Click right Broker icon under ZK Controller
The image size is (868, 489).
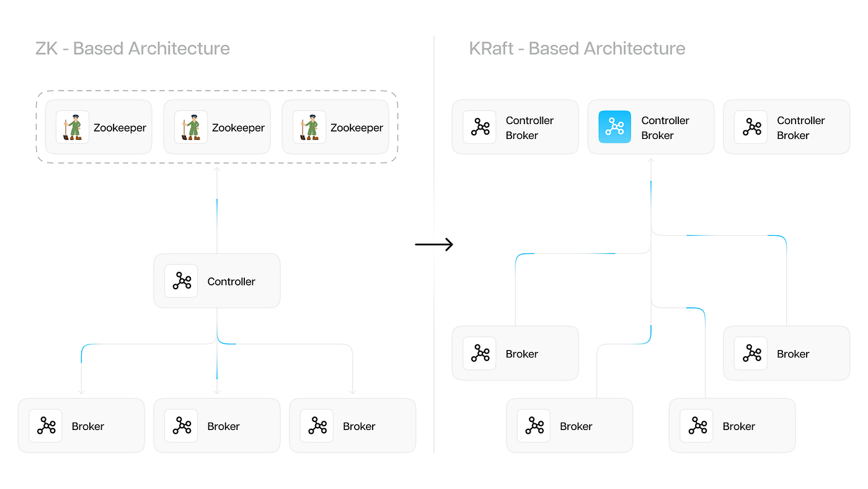click(x=317, y=426)
